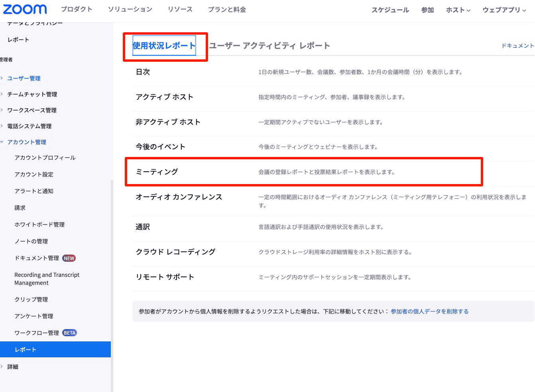Expand the ウェブアプリ dropdown
535x392 pixels.
504,10
